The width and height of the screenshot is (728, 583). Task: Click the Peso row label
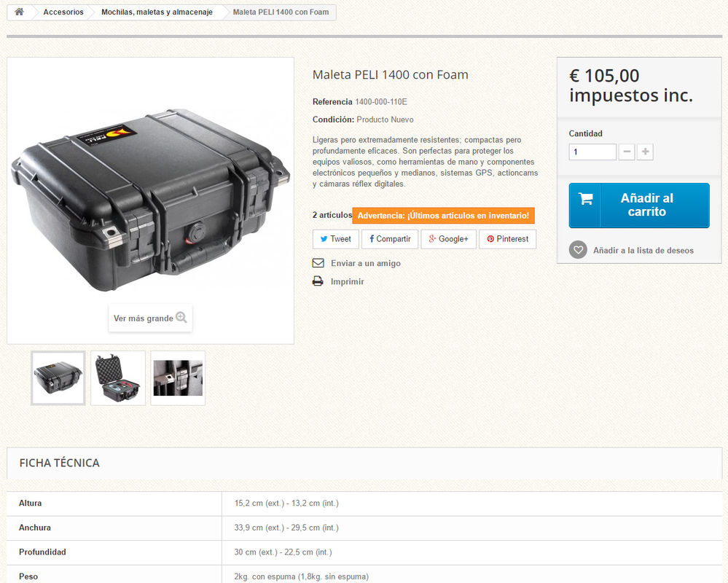coord(28,576)
